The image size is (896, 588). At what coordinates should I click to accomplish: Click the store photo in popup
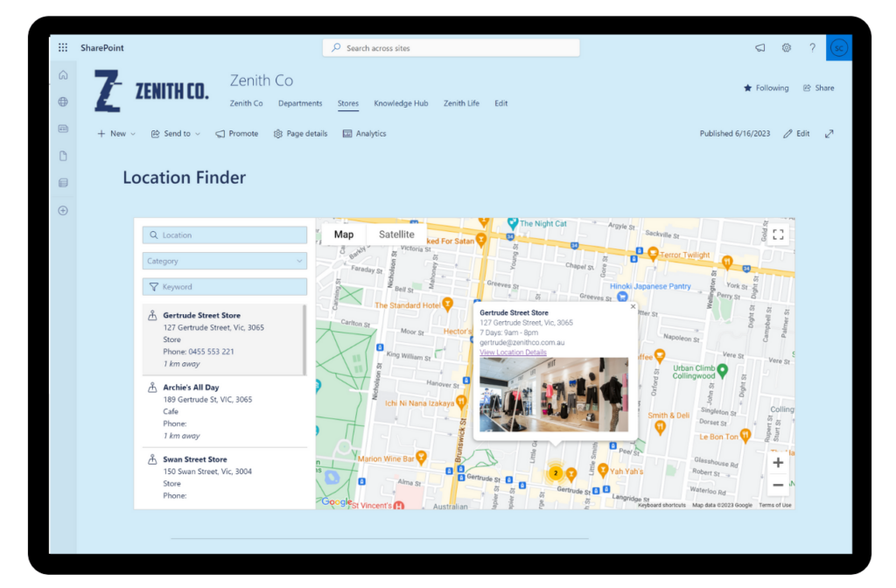pyautogui.click(x=553, y=395)
